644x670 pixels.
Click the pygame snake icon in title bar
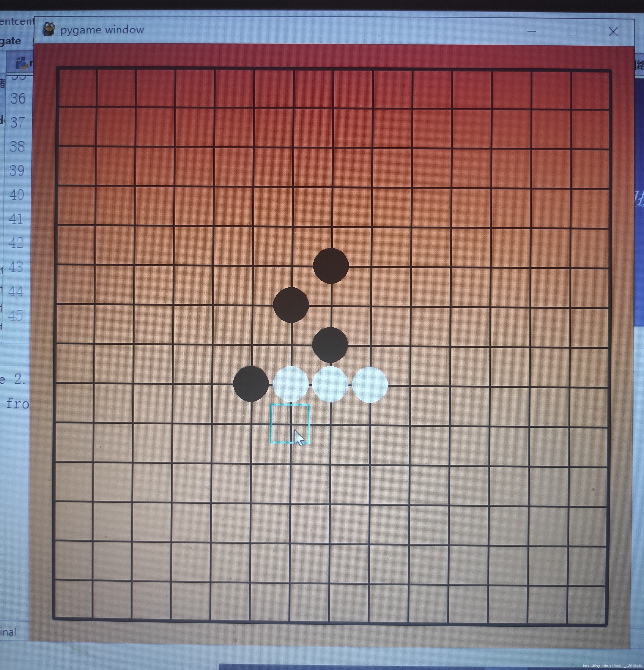tap(49, 29)
